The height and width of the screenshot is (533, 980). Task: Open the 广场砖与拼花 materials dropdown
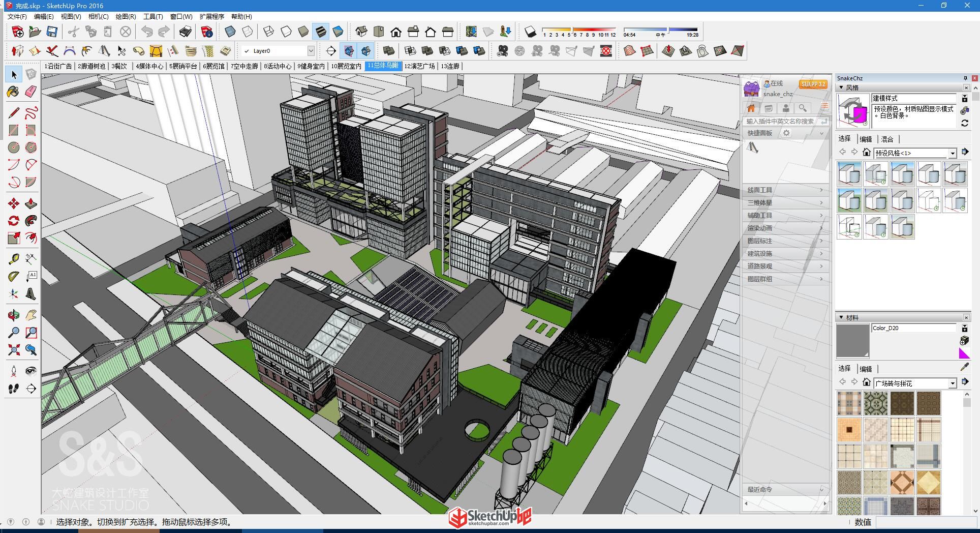point(952,383)
